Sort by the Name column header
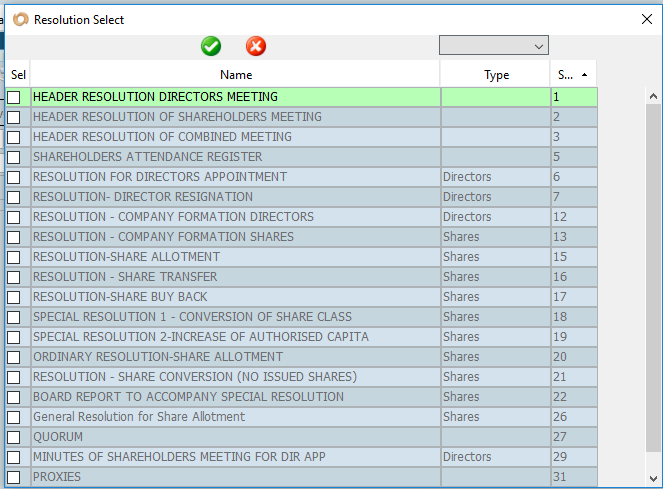Viewport: 663px width, 489px height. pos(236,75)
